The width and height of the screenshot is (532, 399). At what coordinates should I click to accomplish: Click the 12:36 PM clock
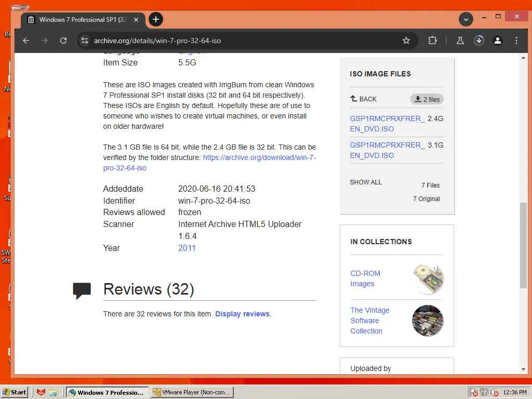pos(515,392)
